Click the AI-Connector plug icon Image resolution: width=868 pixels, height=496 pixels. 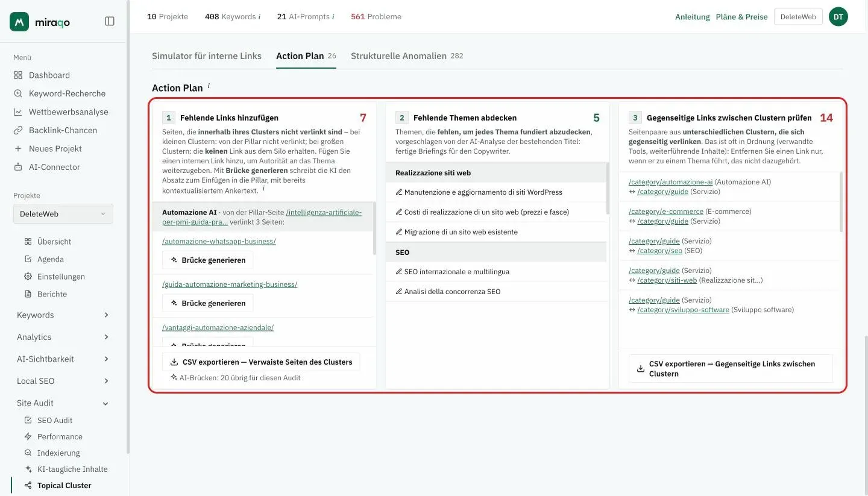pyautogui.click(x=18, y=167)
